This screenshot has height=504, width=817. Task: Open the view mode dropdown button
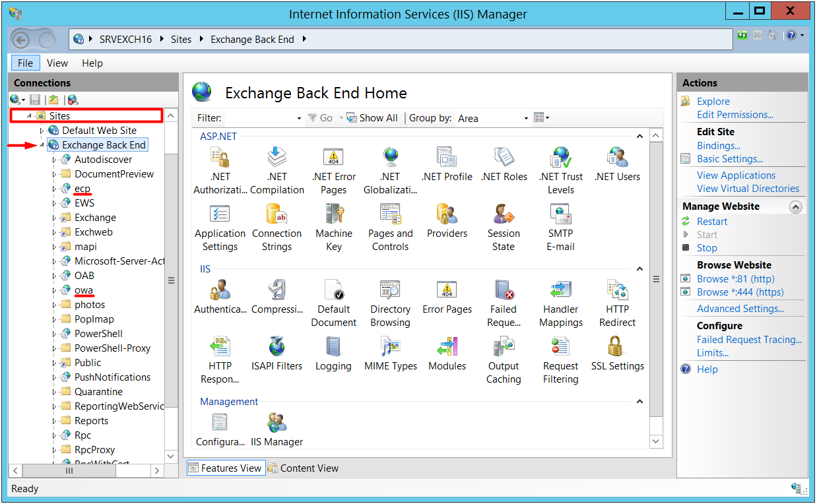tap(542, 118)
